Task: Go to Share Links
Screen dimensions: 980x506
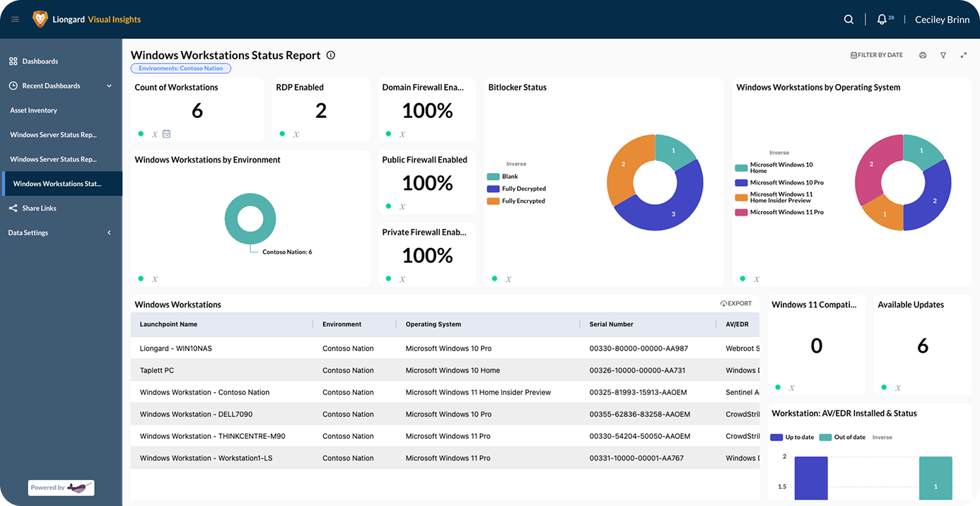Action: (39, 208)
